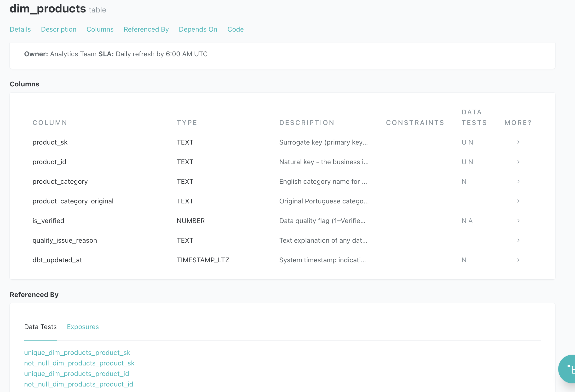575x392 pixels.
Task: Expand the quality_issue_reason row chevron
Action: [x=518, y=240]
